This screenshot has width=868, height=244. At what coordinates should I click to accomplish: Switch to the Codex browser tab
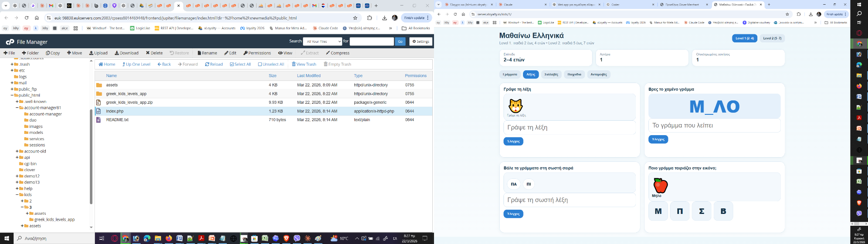pyautogui.click(x=630, y=5)
